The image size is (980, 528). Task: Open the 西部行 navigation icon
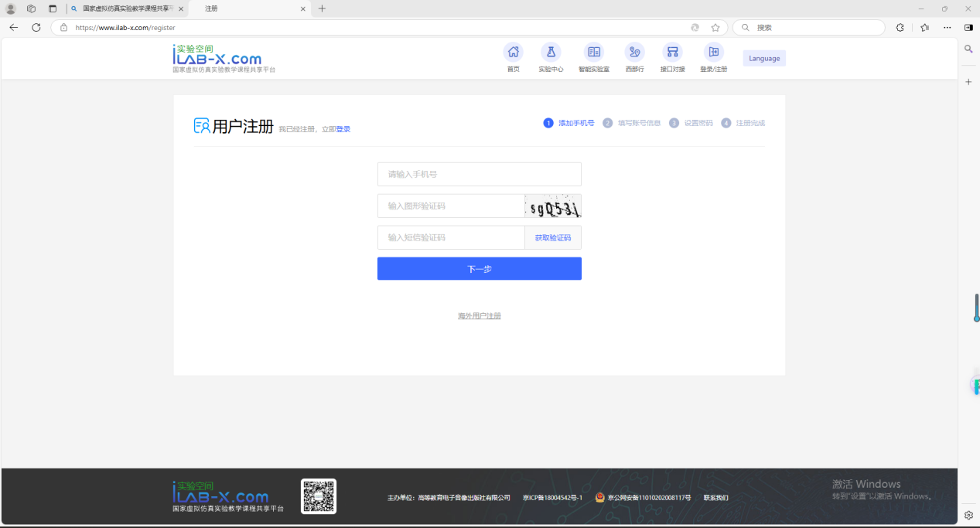click(634, 53)
